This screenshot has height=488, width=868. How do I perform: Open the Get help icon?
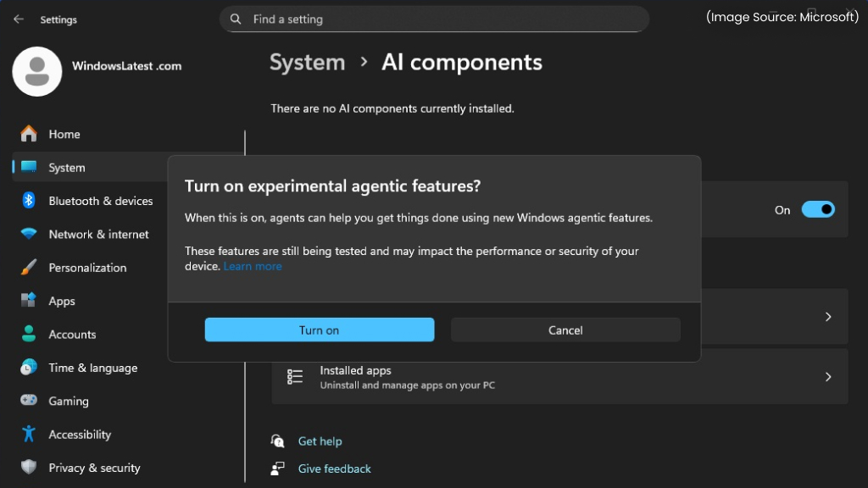(x=277, y=441)
